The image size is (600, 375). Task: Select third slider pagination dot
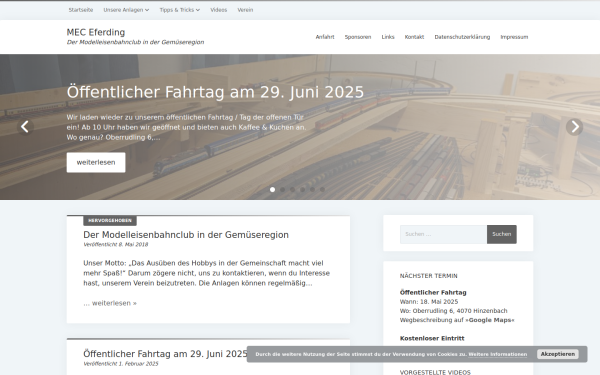[292, 189]
